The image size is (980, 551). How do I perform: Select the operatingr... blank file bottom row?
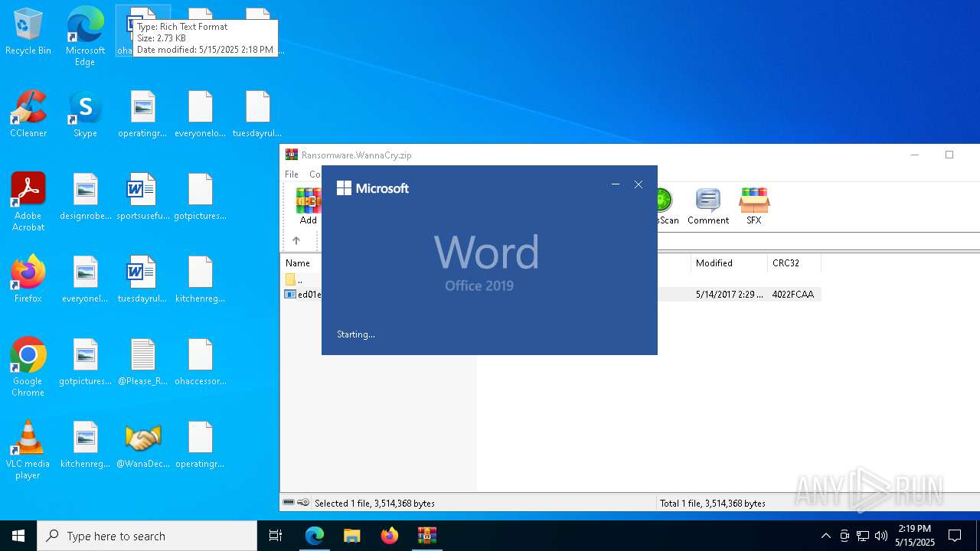coord(201,445)
